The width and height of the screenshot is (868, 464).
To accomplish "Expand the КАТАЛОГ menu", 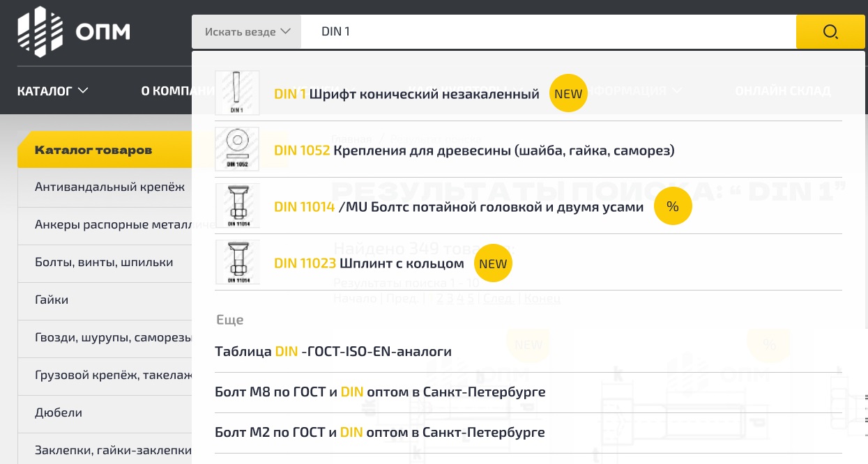I will (x=53, y=91).
